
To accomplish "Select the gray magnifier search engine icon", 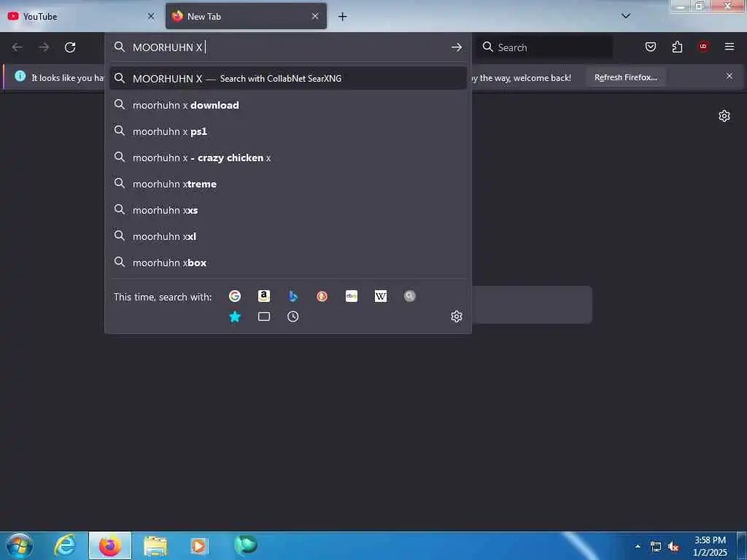I will 410,296.
